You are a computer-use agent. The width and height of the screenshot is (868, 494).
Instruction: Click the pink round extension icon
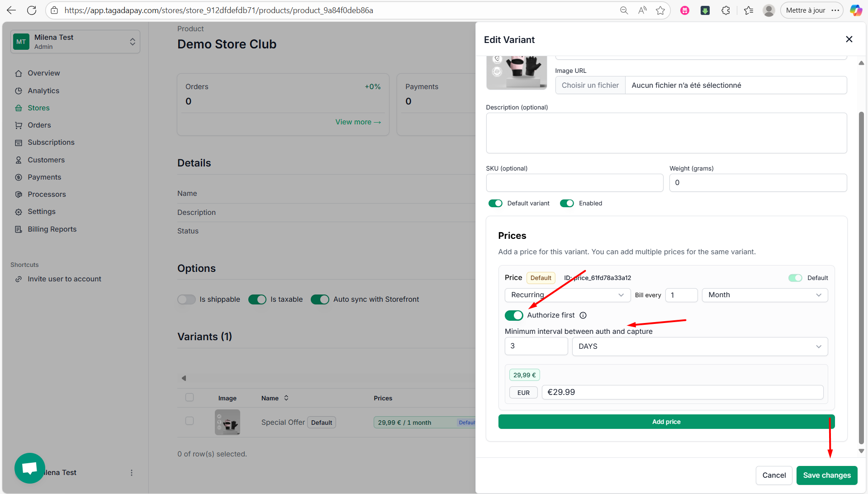685,10
